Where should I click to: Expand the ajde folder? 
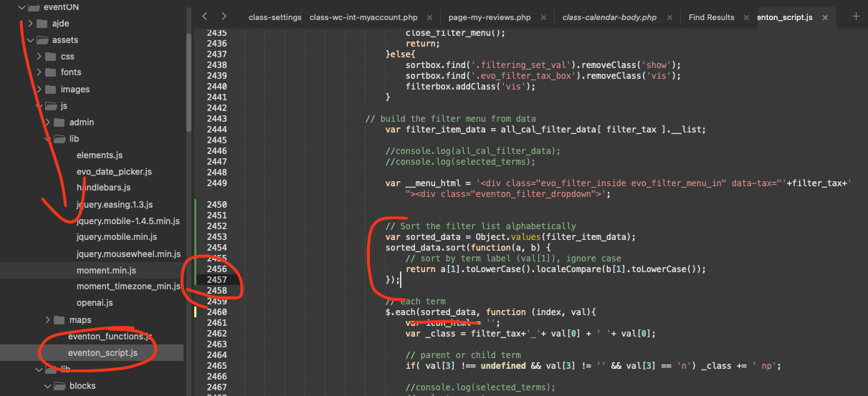click(x=31, y=24)
